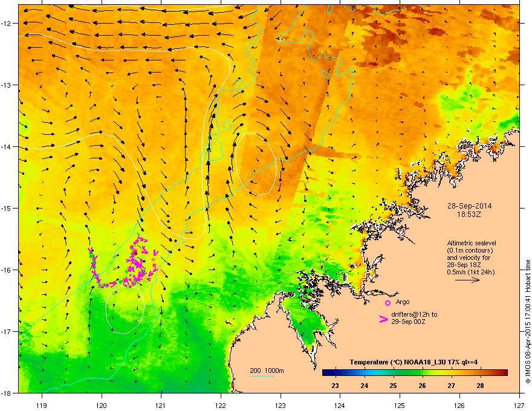Screen dimensions: 532x411
Task: Click the magenta drifter arrowhead legend symbol
Action: pyautogui.click(x=384, y=319)
